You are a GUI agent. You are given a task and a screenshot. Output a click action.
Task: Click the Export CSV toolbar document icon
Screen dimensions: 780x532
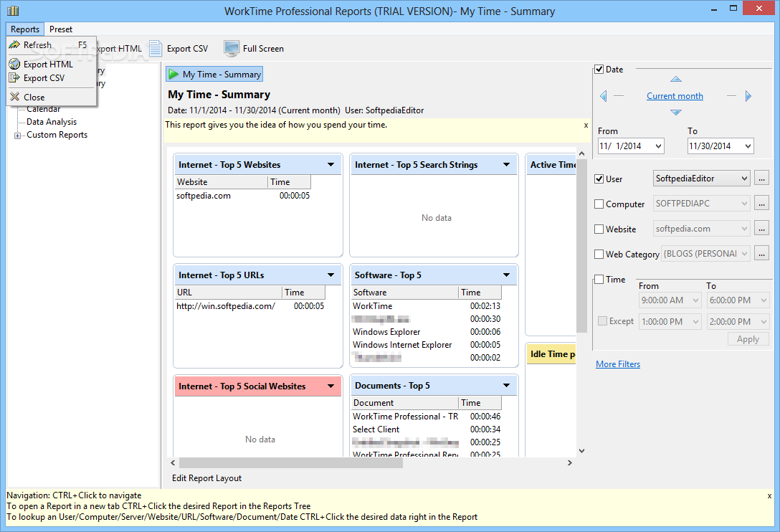pyautogui.click(x=156, y=48)
